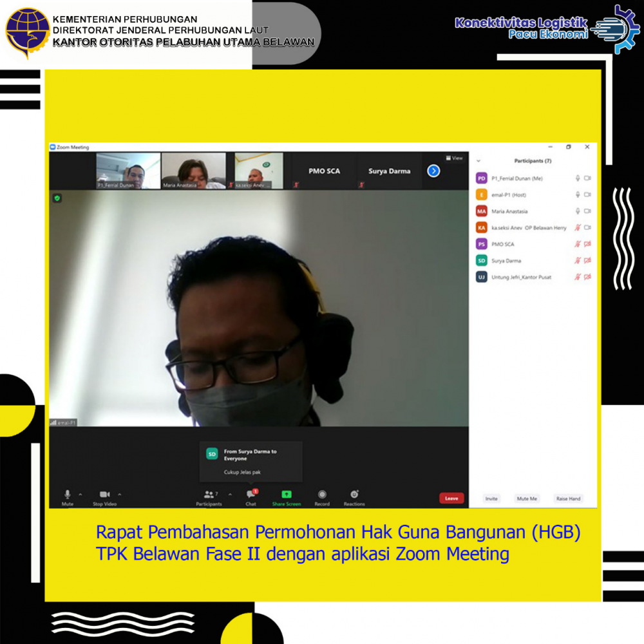Click muted mic icon for ka.seksi Anev

click(x=578, y=227)
